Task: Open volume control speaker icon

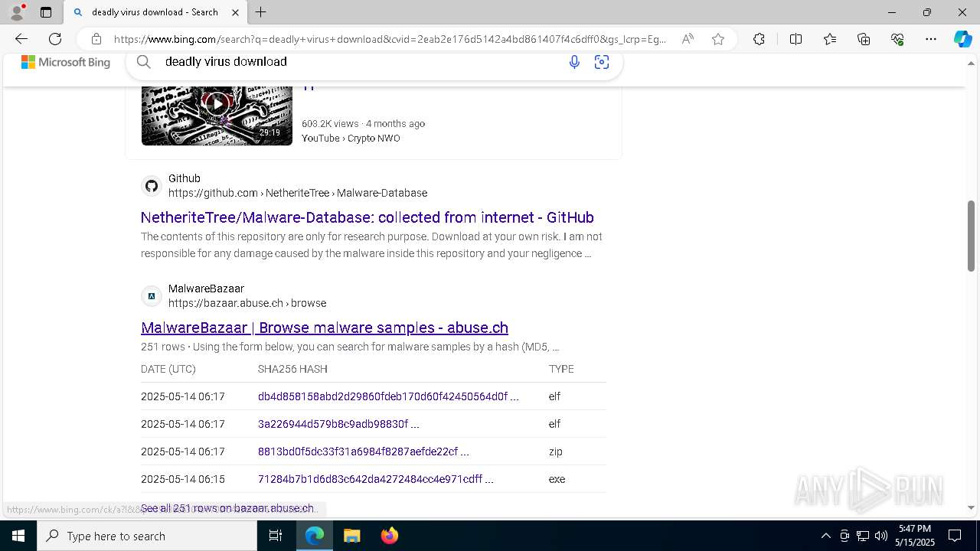Action: click(x=880, y=536)
